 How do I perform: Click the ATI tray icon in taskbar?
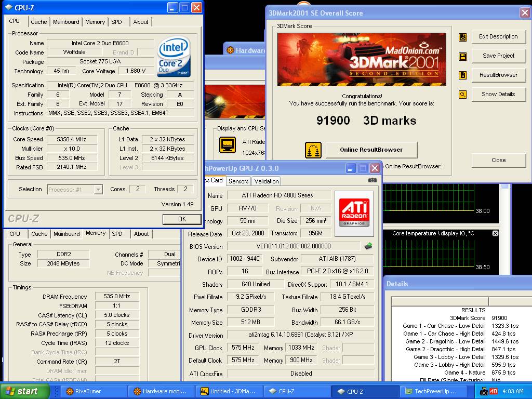coord(494,391)
